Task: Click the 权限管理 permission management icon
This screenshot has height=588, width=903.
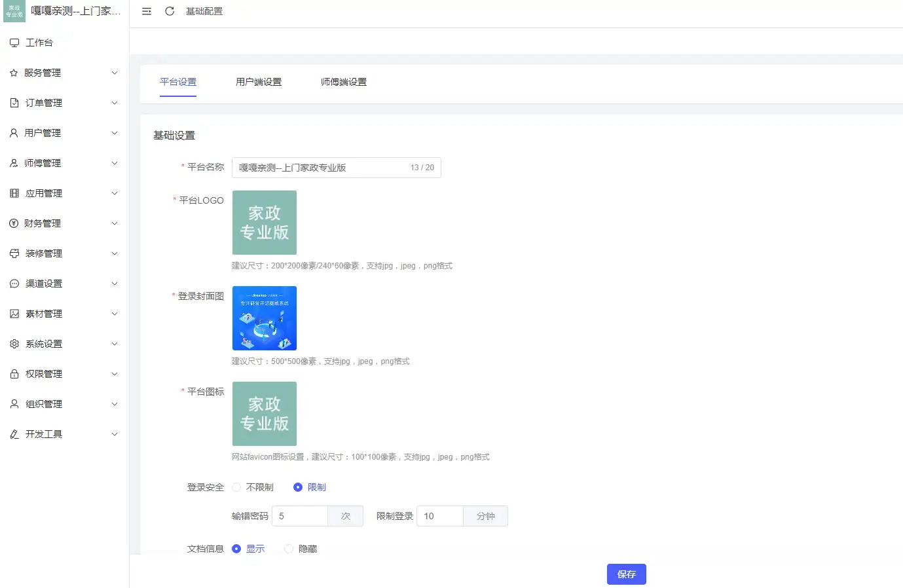Action: tap(14, 373)
